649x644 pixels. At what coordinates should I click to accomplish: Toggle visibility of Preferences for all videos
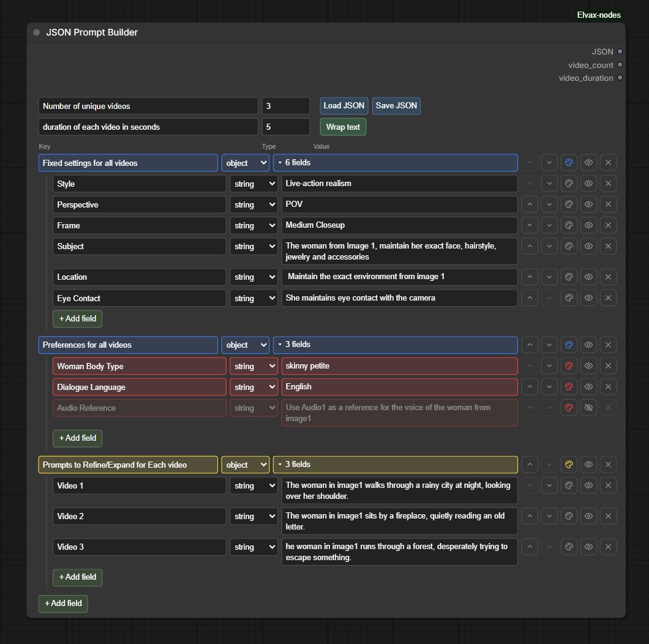(588, 345)
